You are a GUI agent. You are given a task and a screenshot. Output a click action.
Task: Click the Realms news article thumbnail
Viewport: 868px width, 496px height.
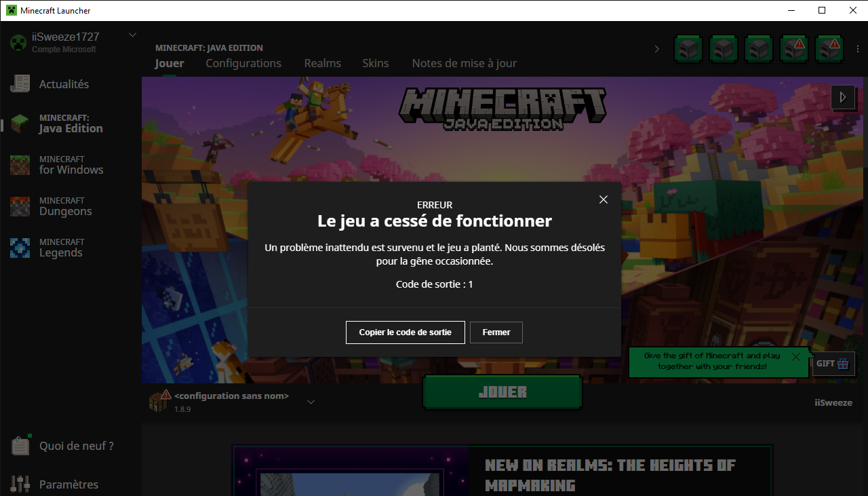(351, 472)
